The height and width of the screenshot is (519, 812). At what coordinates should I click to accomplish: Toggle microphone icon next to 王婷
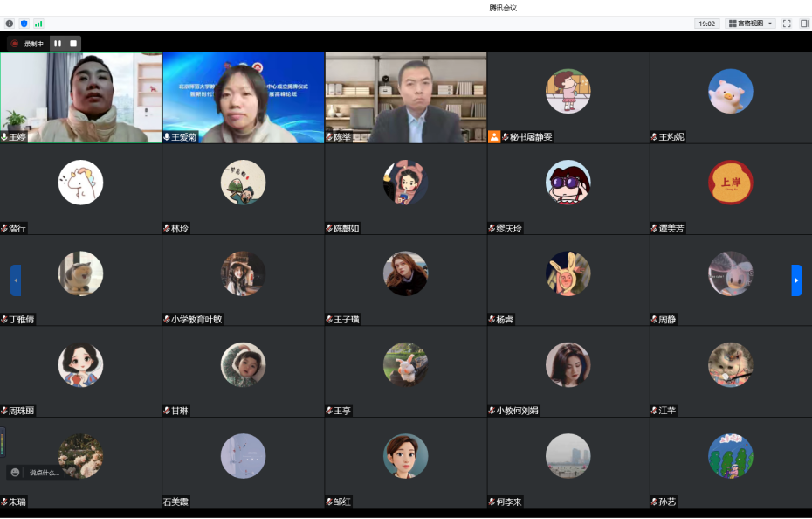click(x=4, y=137)
